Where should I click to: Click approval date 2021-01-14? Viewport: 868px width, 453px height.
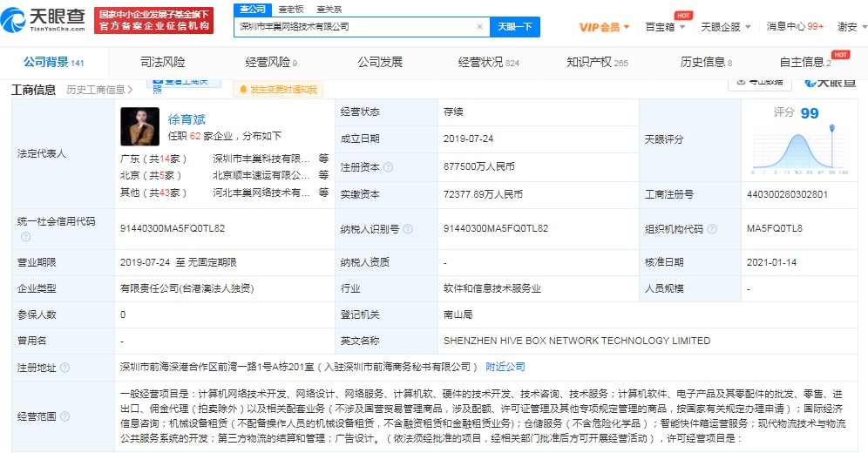coord(771,262)
